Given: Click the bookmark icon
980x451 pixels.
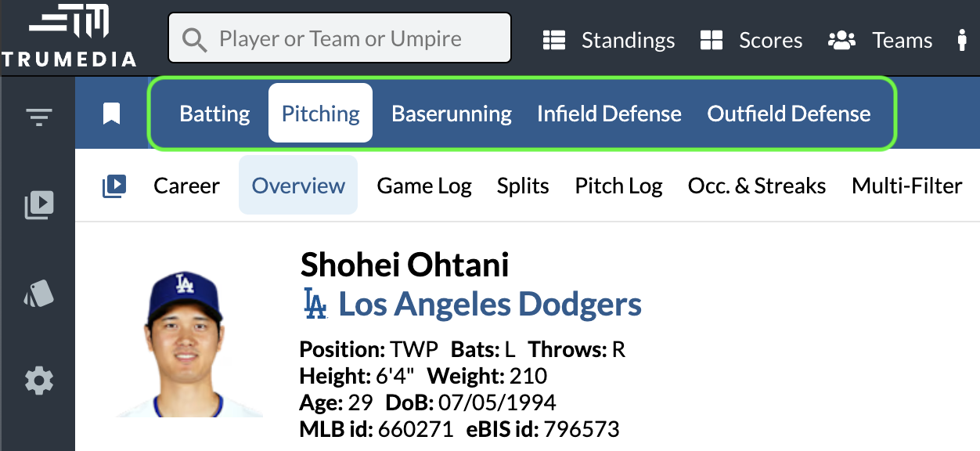Looking at the screenshot, I should [x=112, y=114].
